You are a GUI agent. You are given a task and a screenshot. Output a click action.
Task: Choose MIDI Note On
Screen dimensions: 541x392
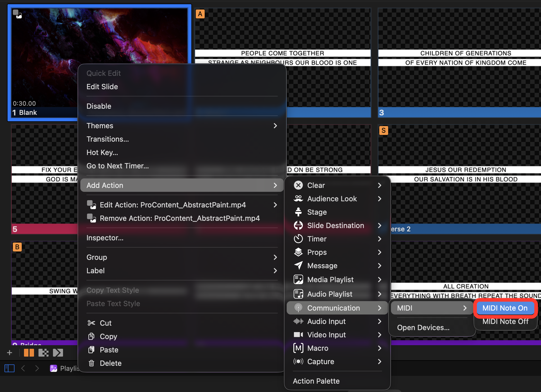(505, 308)
